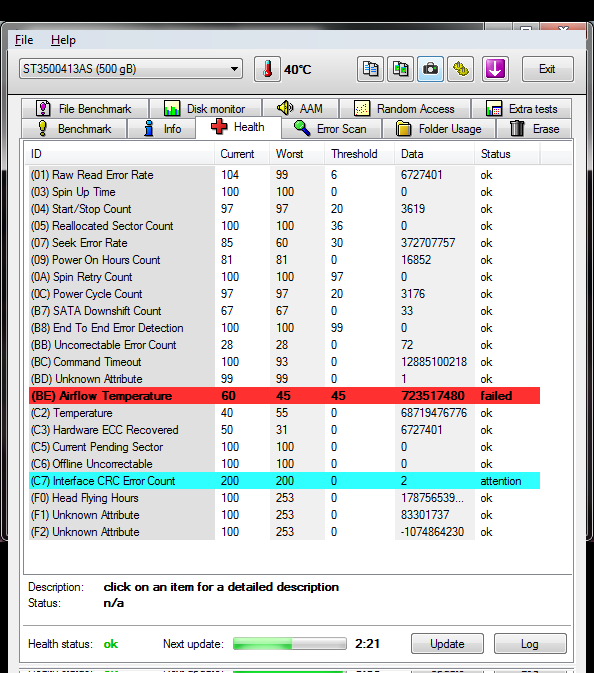
Task: Open the File menu
Action: 24,40
